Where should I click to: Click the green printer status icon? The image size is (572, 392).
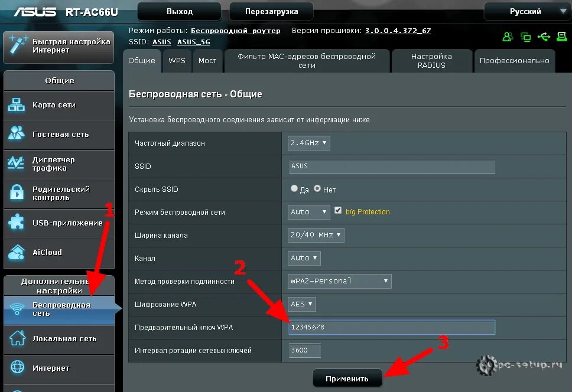(x=561, y=37)
